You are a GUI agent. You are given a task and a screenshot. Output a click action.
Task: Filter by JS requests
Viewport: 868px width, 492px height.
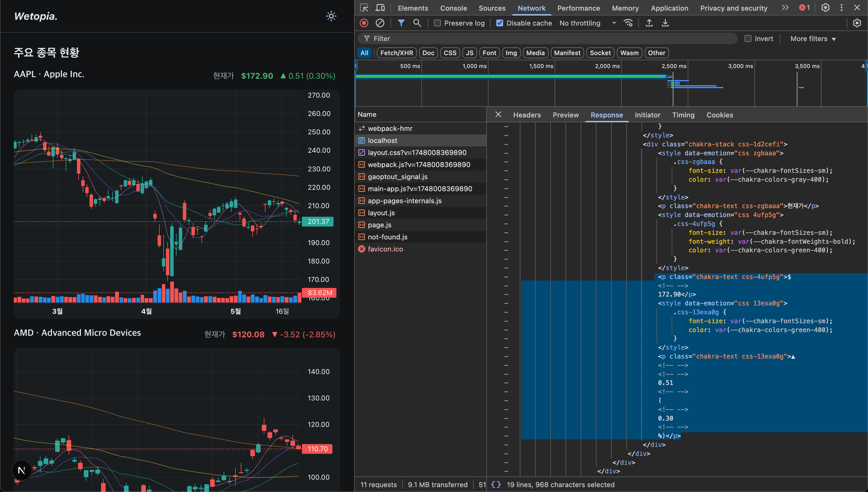click(x=470, y=53)
